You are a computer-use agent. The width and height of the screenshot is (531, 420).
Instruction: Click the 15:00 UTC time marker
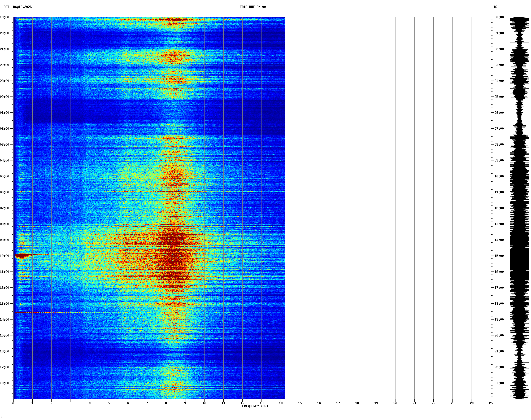499,256
